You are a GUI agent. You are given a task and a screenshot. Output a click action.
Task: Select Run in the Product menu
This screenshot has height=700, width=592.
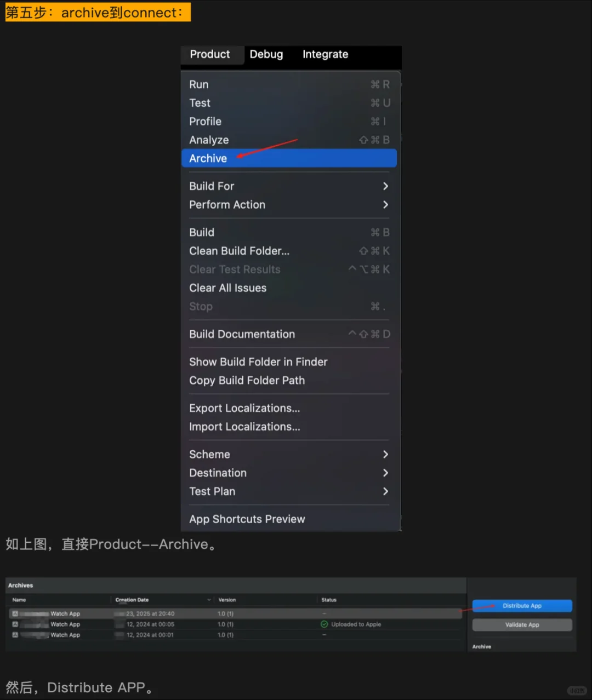(219, 84)
